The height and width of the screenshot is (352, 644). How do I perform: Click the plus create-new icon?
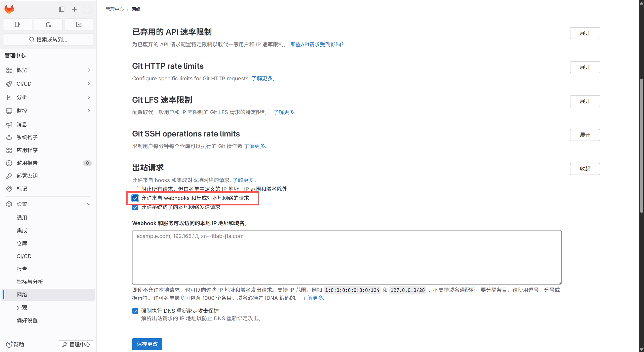tap(74, 9)
